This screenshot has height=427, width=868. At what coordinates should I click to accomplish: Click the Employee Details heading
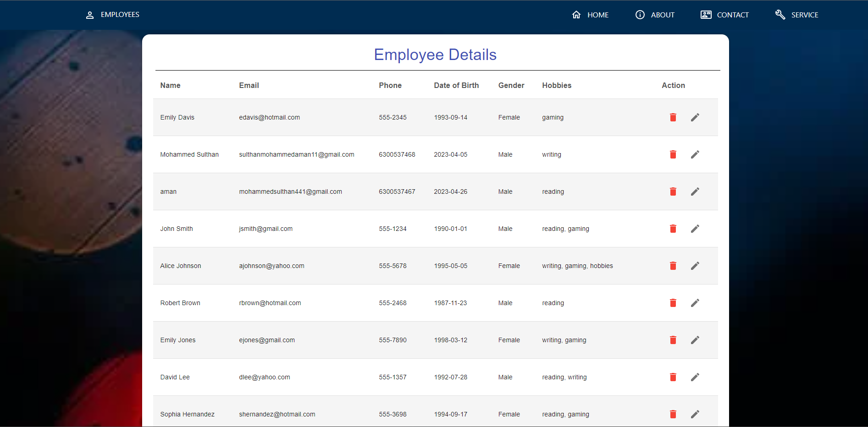[435, 55]
